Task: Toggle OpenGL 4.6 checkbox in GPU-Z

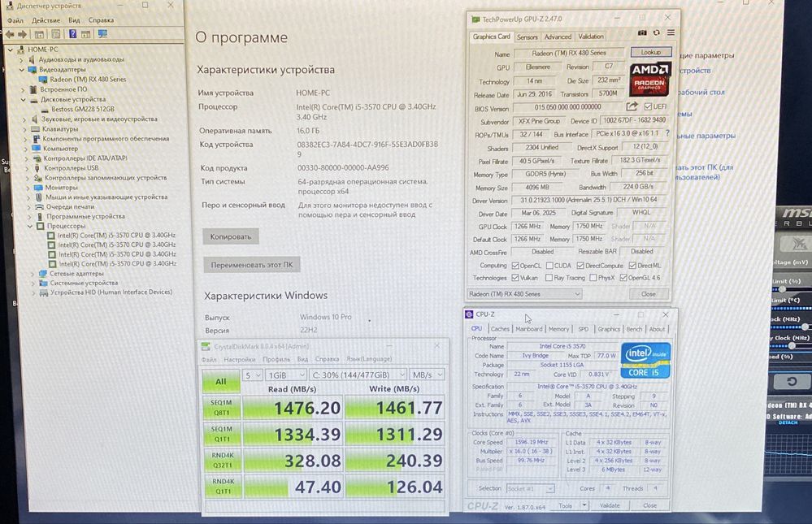Action: tap(623, 278)
